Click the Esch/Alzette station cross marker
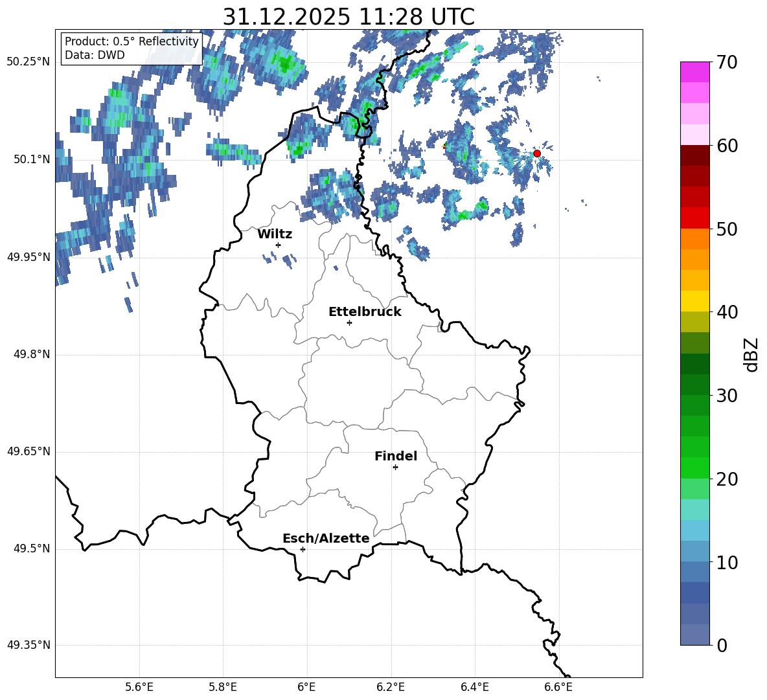Screen dimensions: 767x700 [303, 549]
